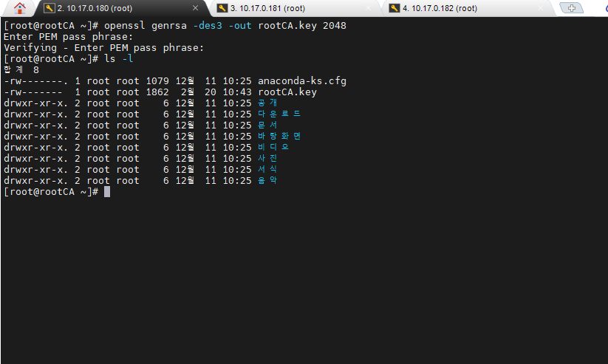The width and height of the screenshot is (608, 364).
Task: Close the 10.17.0.182 session tab
Action: pyautogui.click(x=540, y=8)
